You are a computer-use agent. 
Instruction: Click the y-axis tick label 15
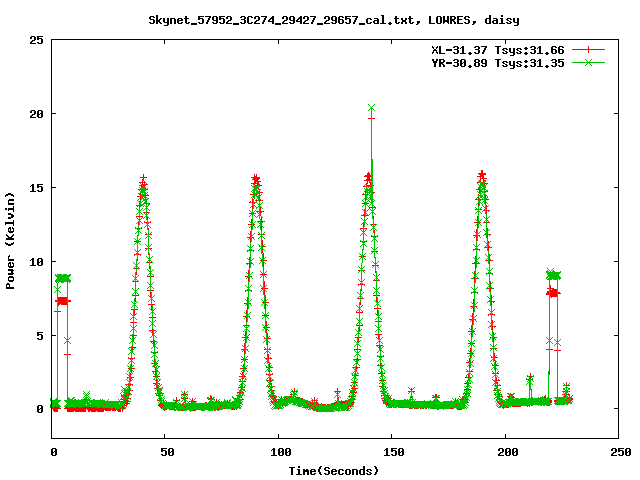[36, 188]
